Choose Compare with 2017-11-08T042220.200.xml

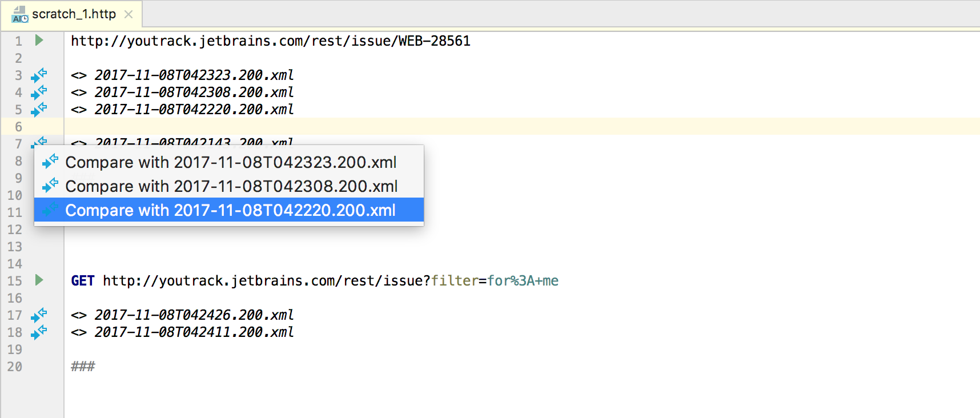coord(229,210)
